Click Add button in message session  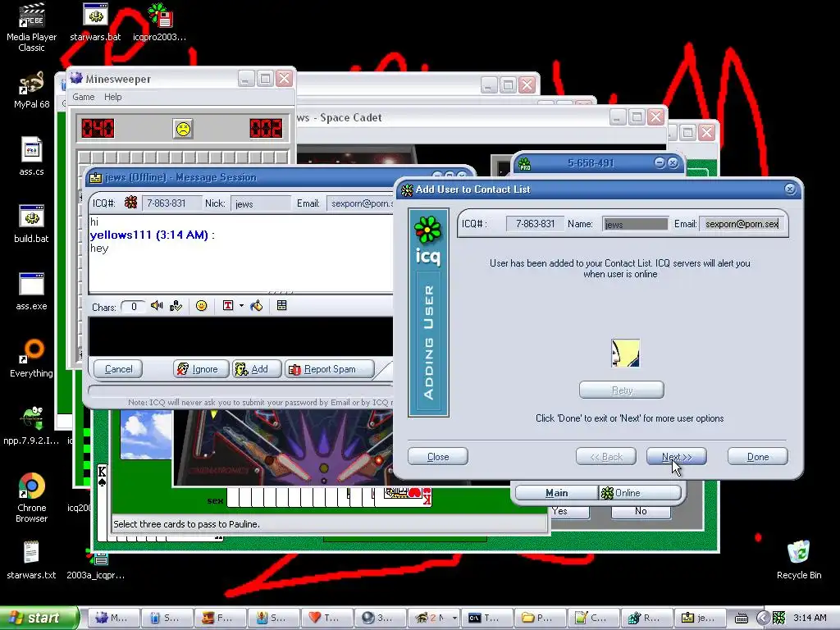257,369
